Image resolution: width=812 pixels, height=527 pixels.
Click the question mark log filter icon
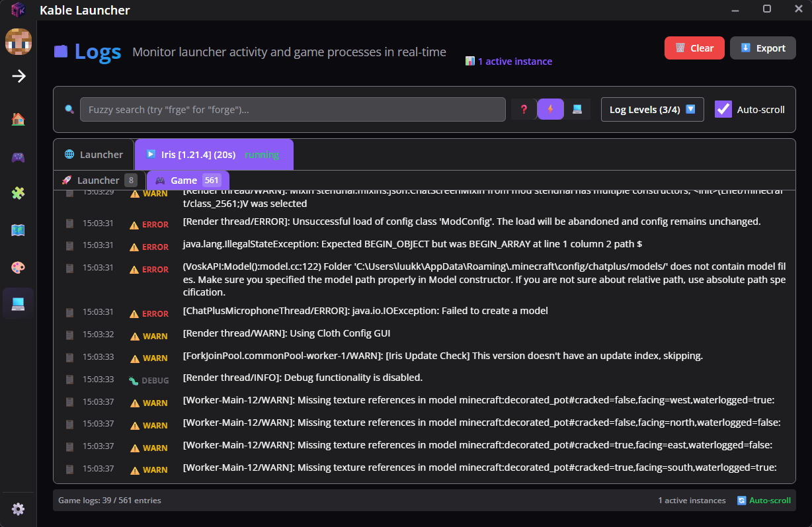pyautogui.click(x=524, y=108)
